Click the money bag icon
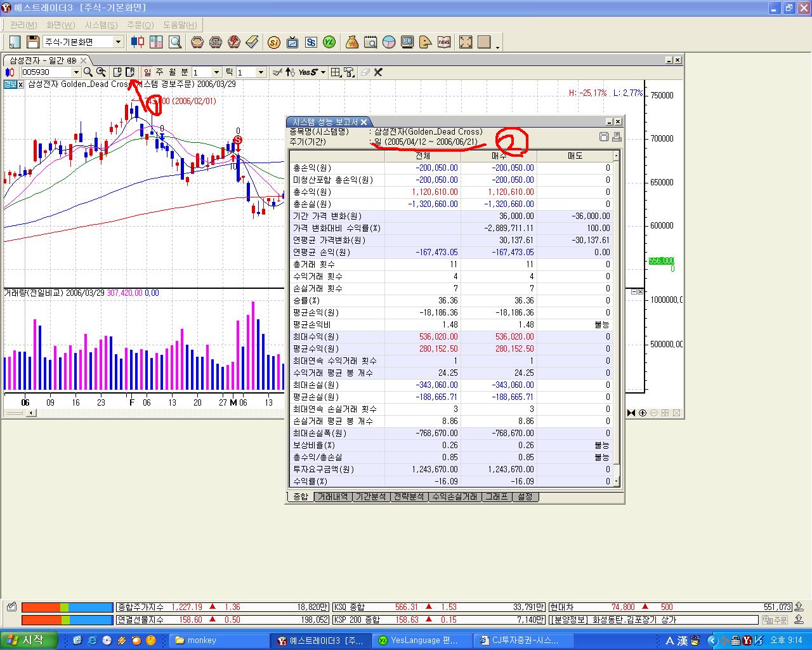The image size is (812, 650). coord(352,42)
